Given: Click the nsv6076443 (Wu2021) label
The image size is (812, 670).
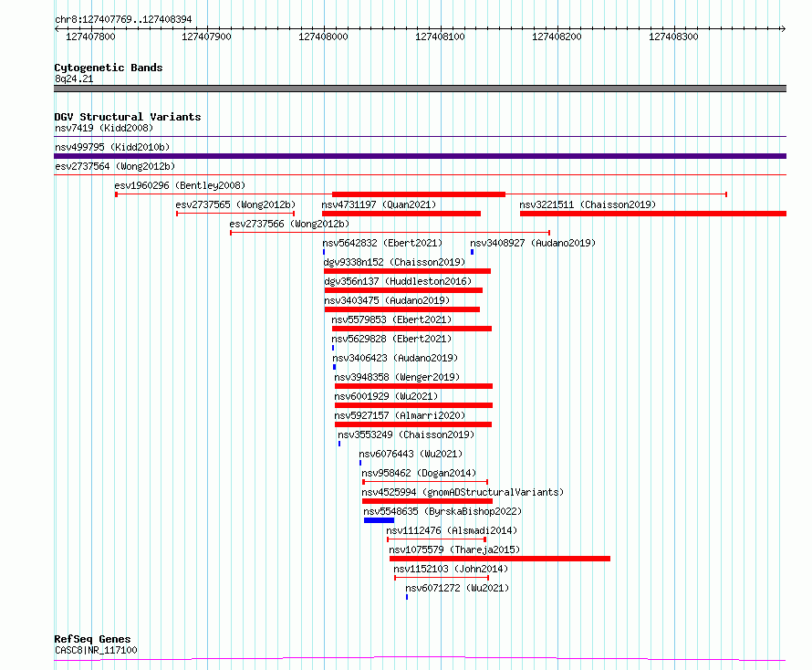Looking at the screenshot, I should tap(411, 454).
